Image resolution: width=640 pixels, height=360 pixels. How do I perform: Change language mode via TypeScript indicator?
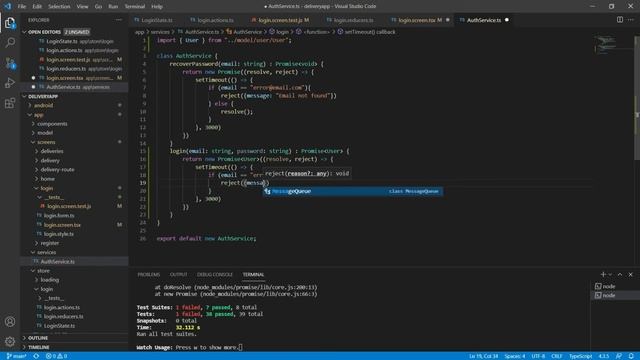click(580, 356)
